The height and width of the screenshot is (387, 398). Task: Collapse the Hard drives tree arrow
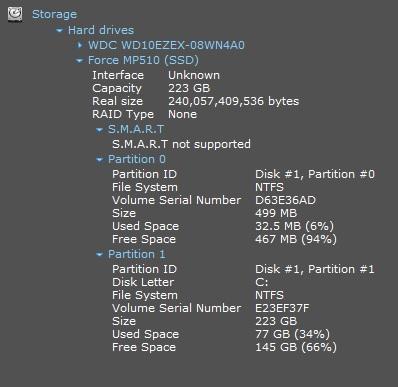point(60,31)
